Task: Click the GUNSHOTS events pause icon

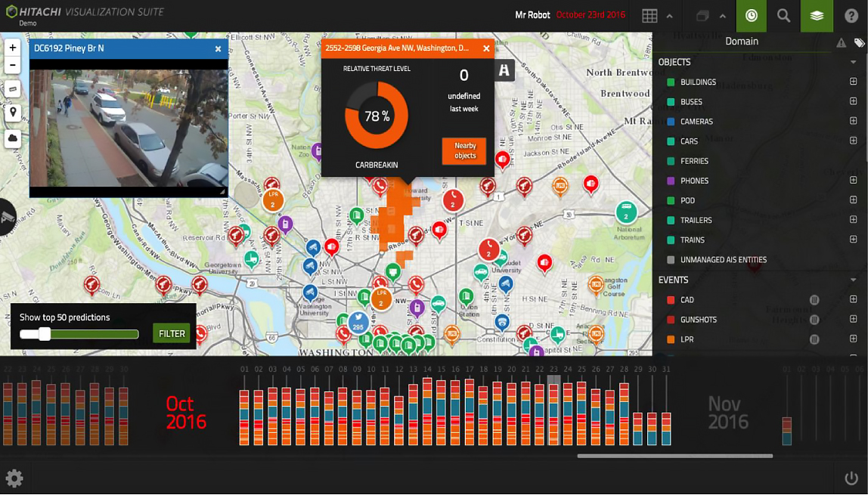Action: (x=814, y=320)
